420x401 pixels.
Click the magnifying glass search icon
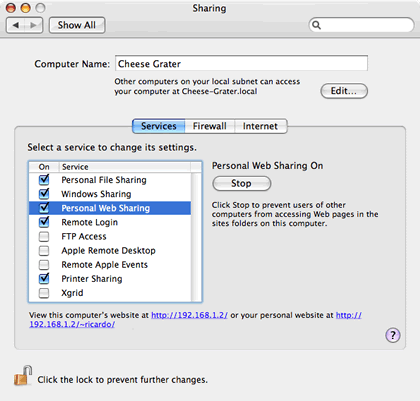(x=316, y=25)
